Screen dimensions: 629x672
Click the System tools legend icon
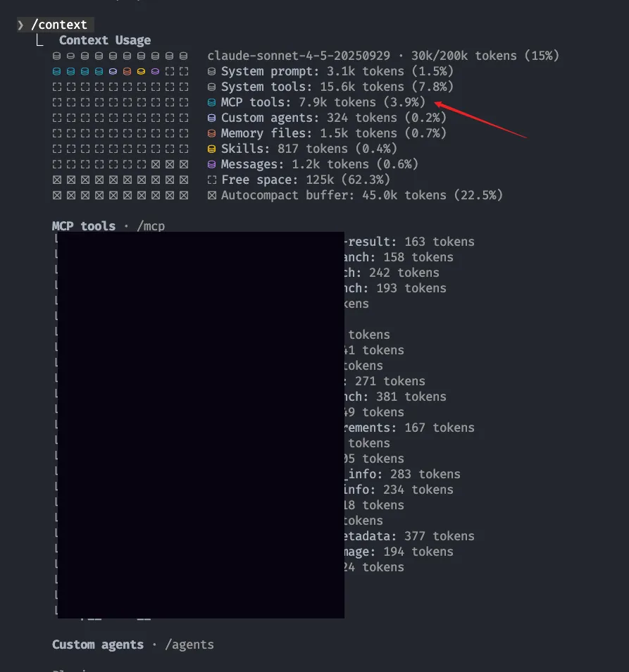(212, 87)
